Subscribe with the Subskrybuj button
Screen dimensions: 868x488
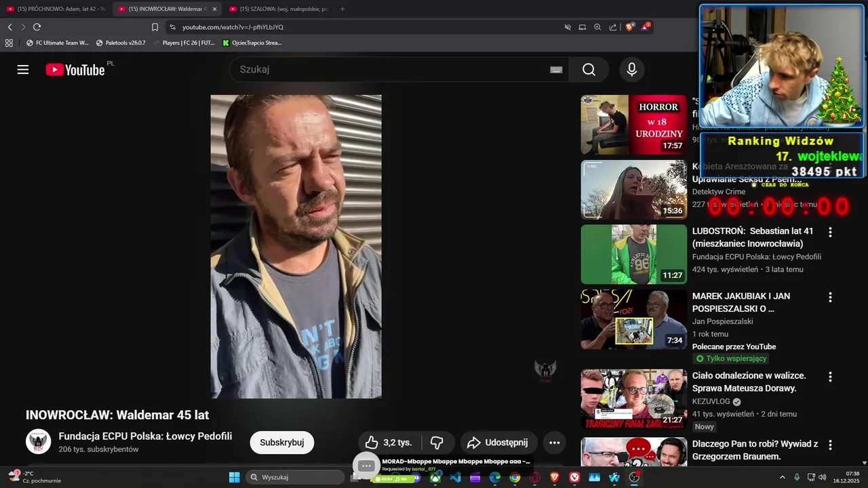tap(282, 443)
